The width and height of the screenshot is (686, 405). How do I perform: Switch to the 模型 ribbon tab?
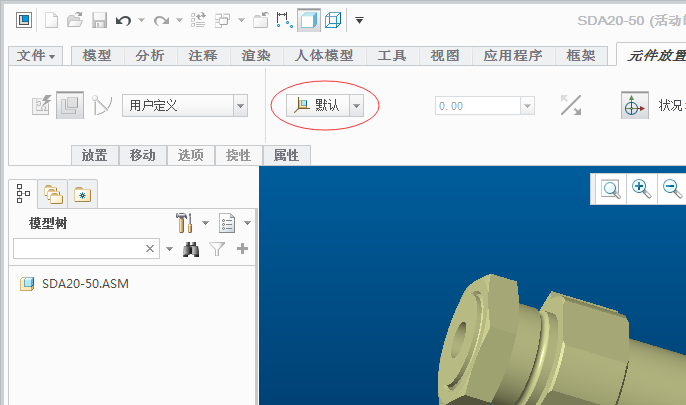(x=97, y=56)
